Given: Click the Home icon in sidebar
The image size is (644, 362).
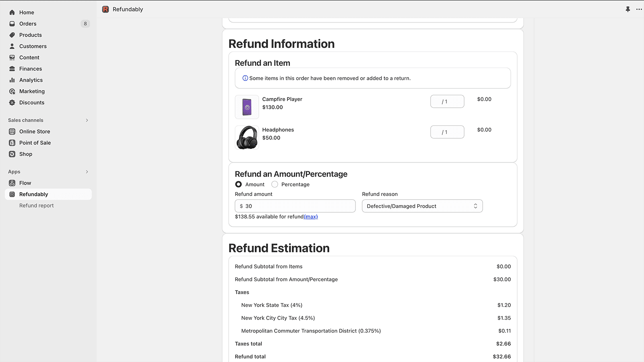Looking at the screenshot, I should coord(12,12).
